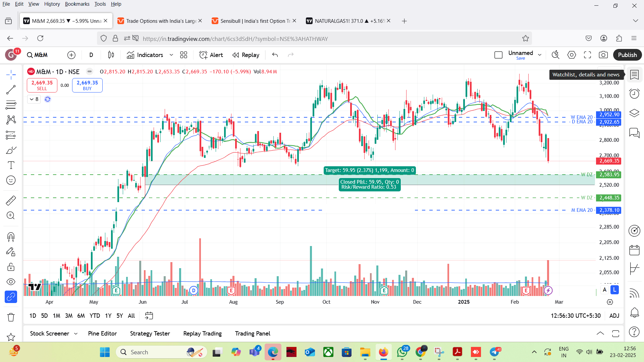Toggle ADJ adjusted data
644x362 pixels.
[x=614, y=316]
